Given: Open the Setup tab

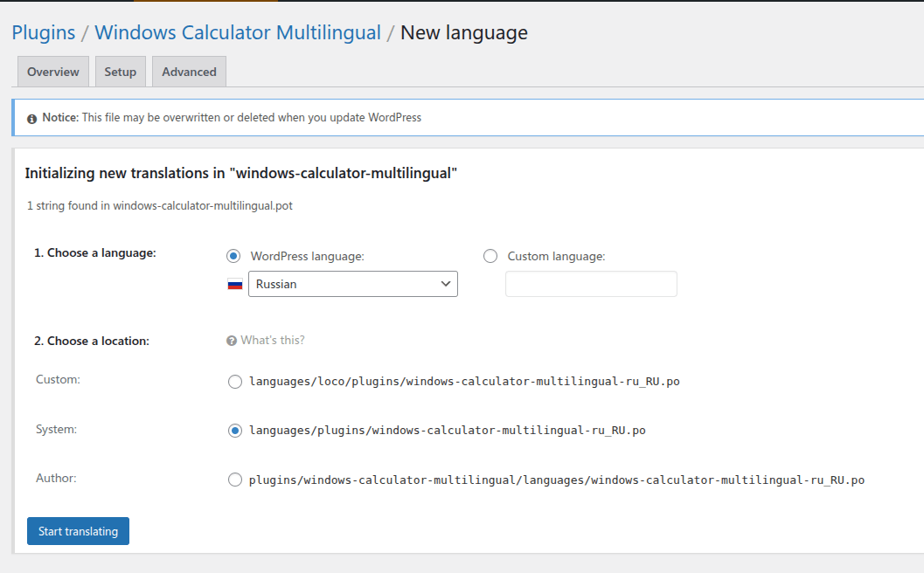Looking at the screenshot, I should coord(121,72).
